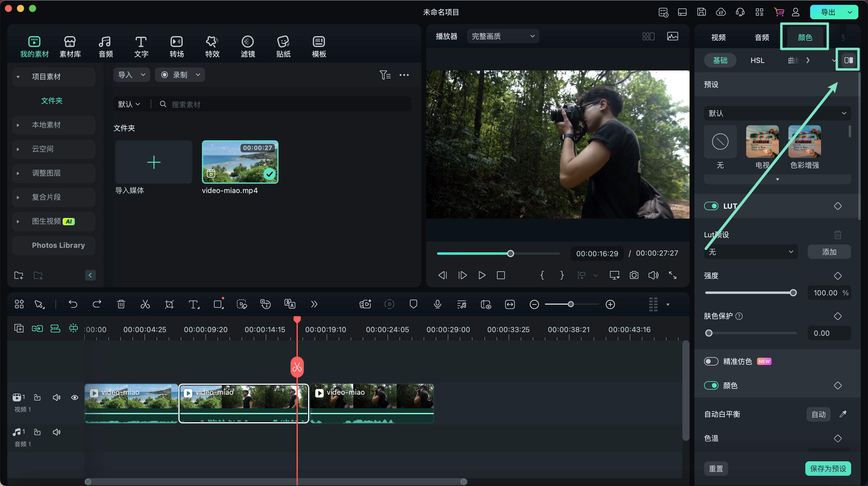Open the 文字 titles tab

coord(141,47)
